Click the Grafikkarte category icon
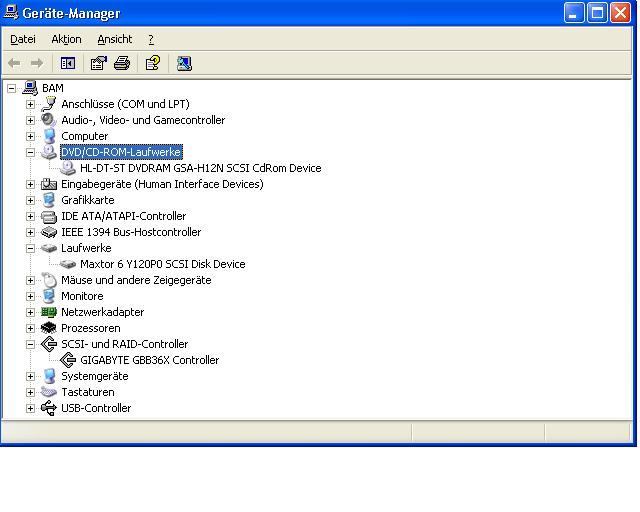Screen dimensions: 640x512 [49, 200]
